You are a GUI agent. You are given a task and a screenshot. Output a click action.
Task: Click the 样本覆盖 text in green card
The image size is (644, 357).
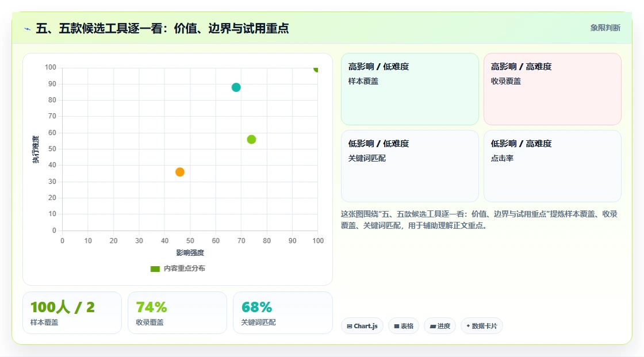[363, 81]
